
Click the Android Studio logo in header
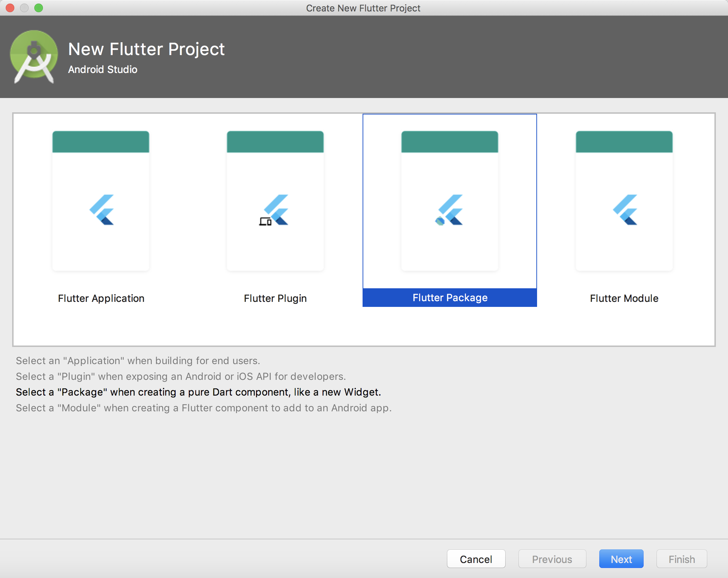click(x=34, y=57)
